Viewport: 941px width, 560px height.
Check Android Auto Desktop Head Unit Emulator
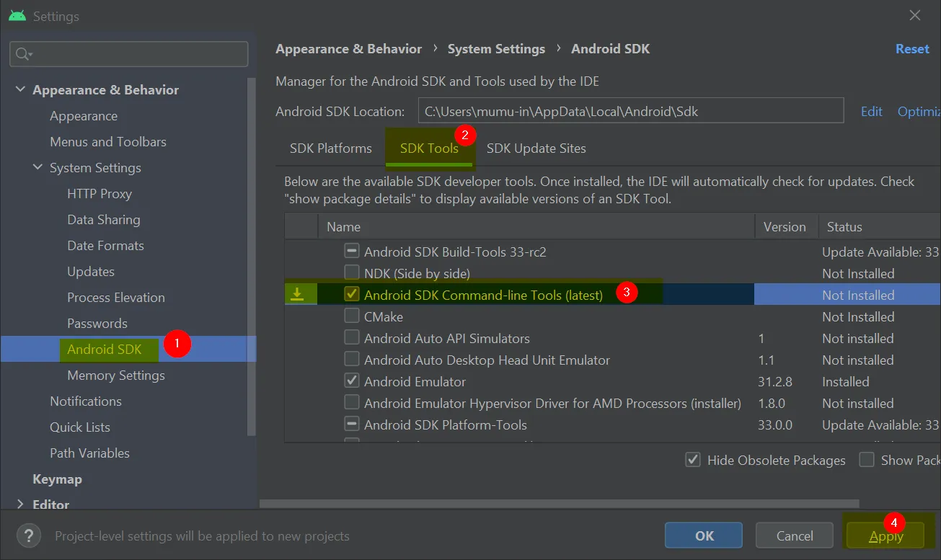pyautogui.click(x=352, y=359)
